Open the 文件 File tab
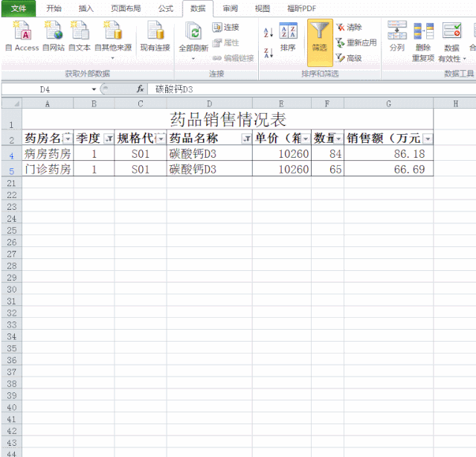This screenshot has width=476, height=457. pyautogui.click(x=19, y=8)
